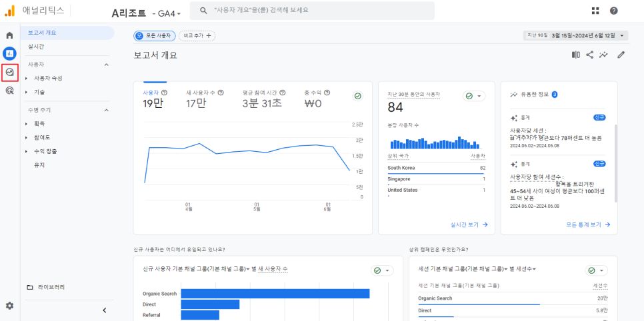Click the 비교 추가 button

coord(197,36)
